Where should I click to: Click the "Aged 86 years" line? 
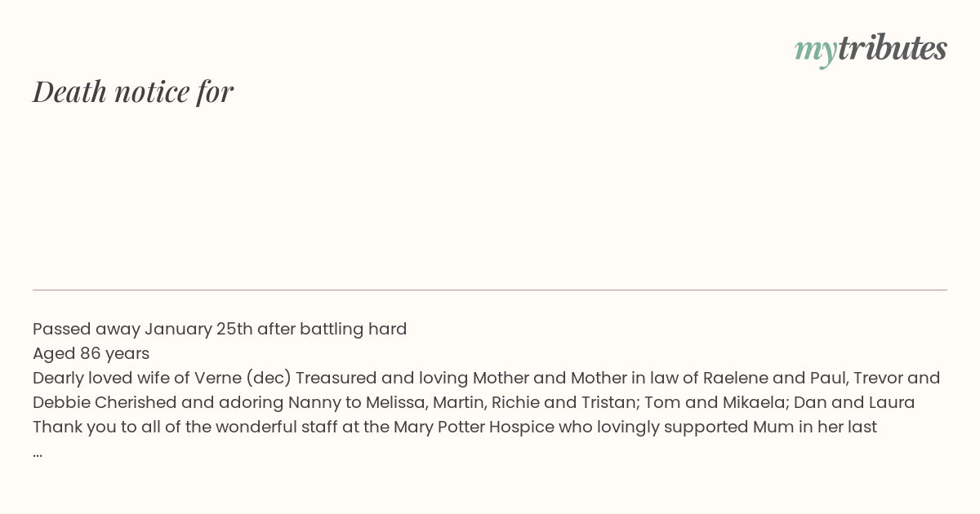pos(91,353)
